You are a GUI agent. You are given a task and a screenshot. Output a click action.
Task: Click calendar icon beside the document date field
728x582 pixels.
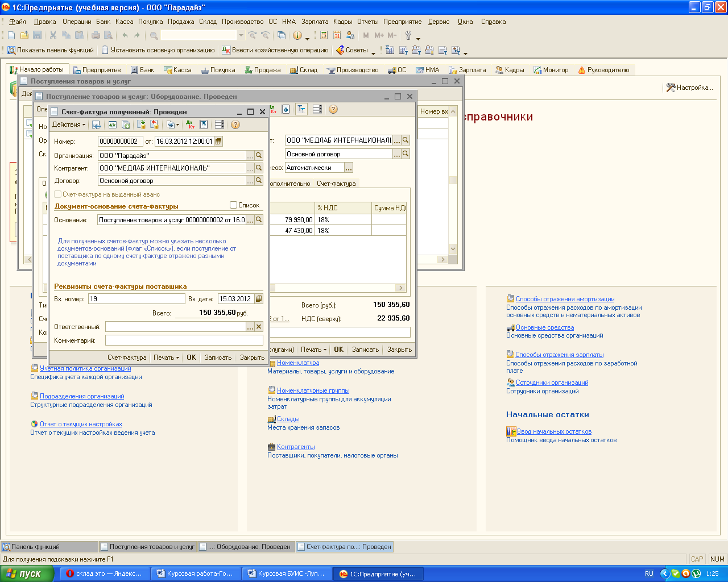[219, 142]
